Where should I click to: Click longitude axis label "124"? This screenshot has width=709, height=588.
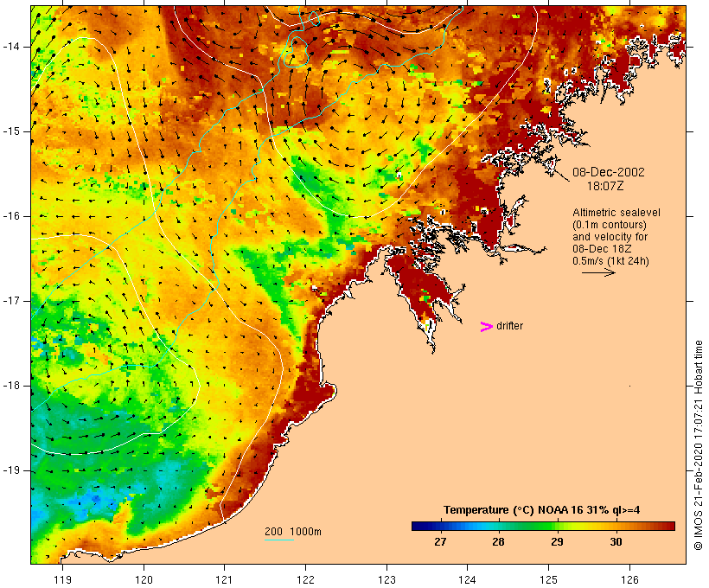pyautogui.click(x=467, y=579)
